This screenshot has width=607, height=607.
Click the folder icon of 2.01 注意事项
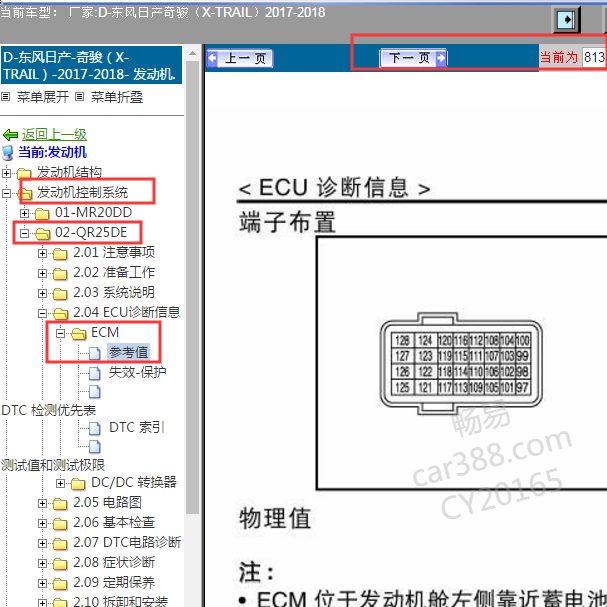[60, 254]
